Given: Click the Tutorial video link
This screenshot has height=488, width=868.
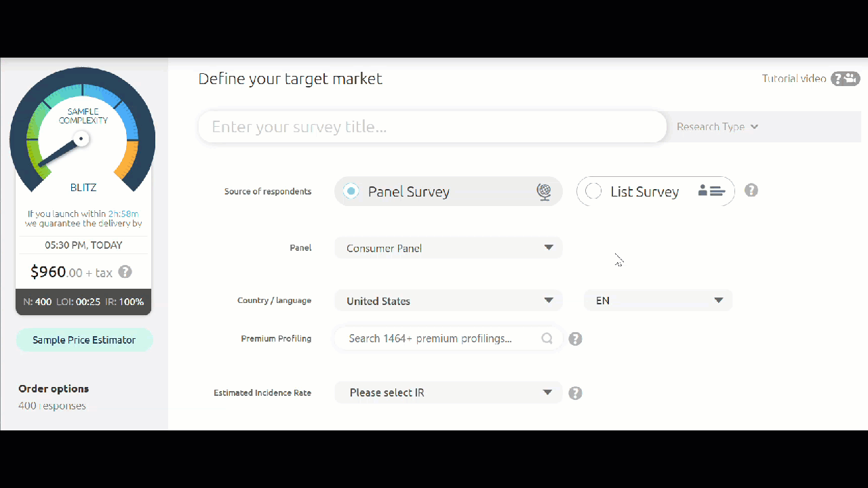Looking at the screenshot, I should [794, 79].
